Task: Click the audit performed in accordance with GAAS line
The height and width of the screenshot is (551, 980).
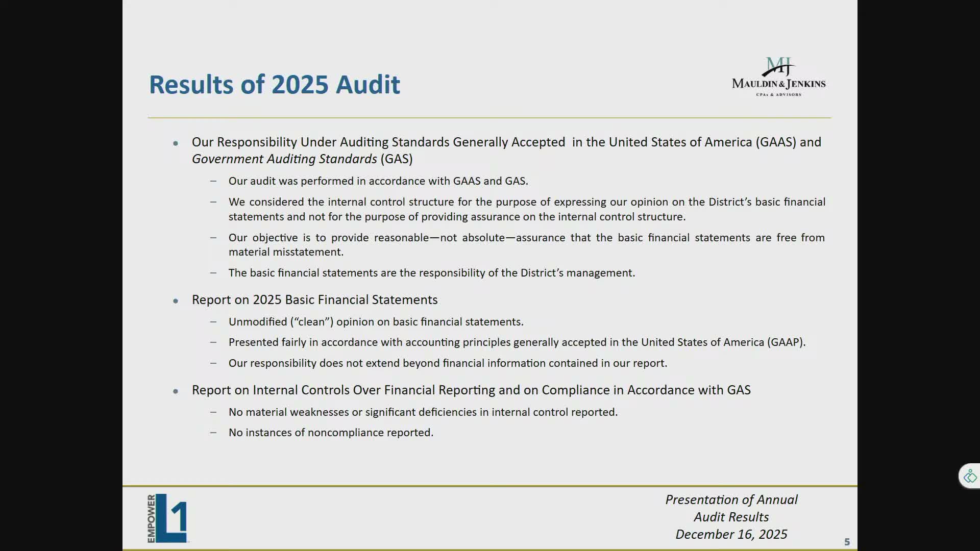Action: (x=378, y=181)
